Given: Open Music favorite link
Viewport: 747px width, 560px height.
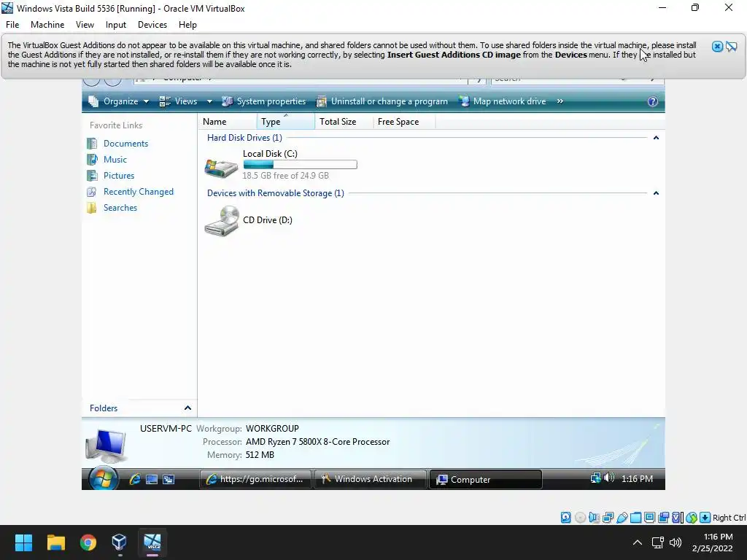Looking at the screenshot, I should tap(115, 160).
